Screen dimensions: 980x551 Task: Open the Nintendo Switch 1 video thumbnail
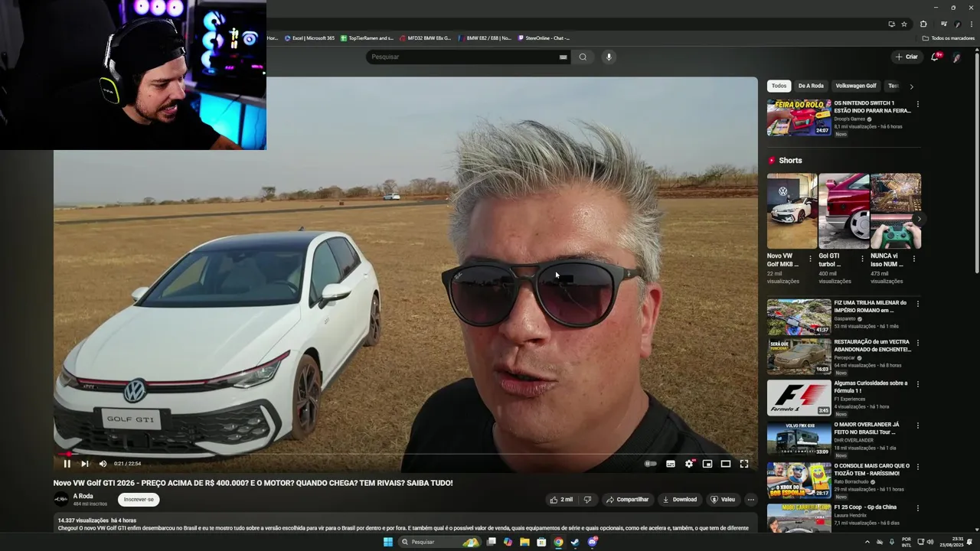pyautogui.click(x=799, y=117)
